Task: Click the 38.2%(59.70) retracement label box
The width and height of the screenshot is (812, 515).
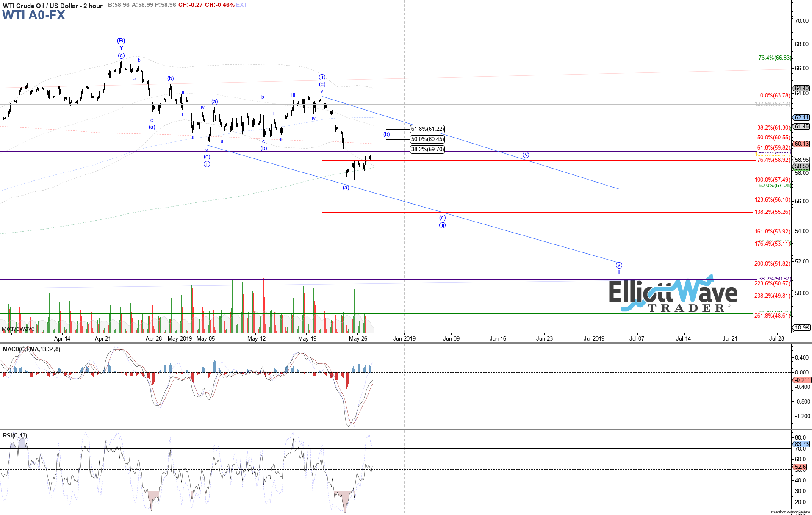Action: 427,150
